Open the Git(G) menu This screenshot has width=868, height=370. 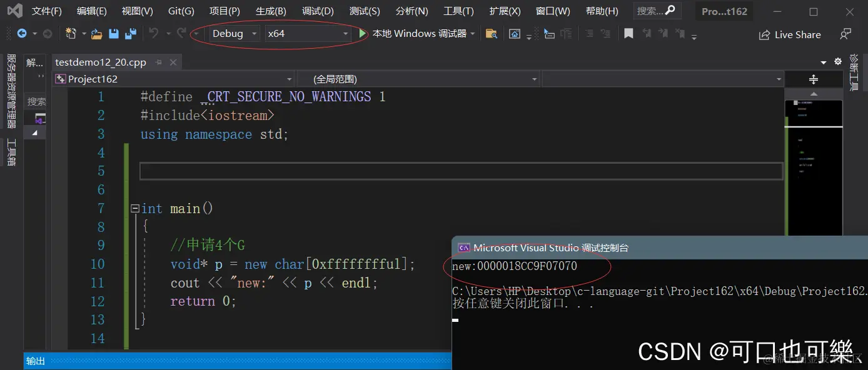click(x=181, y=11)
